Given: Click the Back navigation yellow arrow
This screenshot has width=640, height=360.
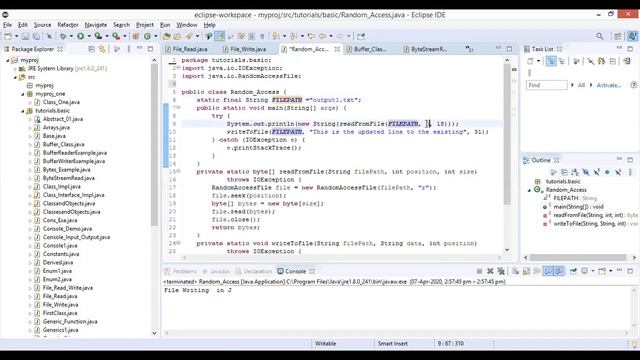Looking at the screenshot, I should 322,36.
